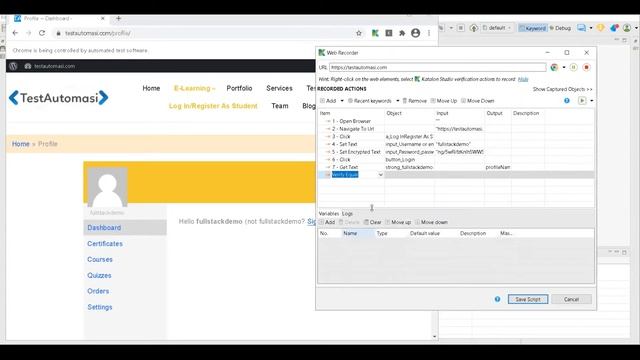
Task: Run recorded steps with the play icon
Action: pyautogui.click(x=582, y=101)
